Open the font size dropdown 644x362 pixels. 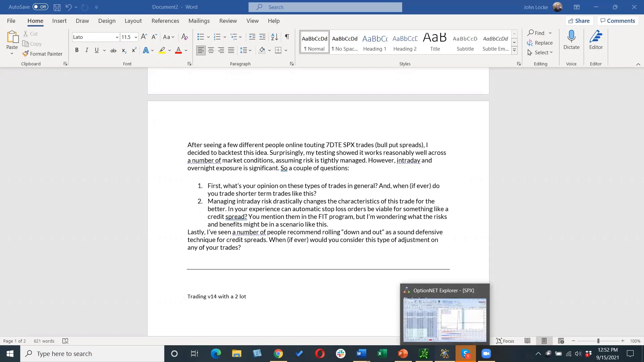pos(136,37)
